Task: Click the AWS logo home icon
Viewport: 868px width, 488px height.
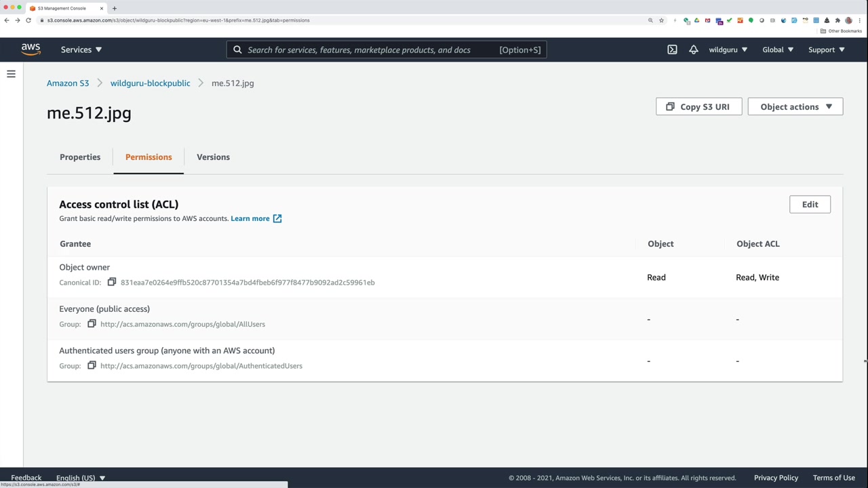Action: click(31, 49)
